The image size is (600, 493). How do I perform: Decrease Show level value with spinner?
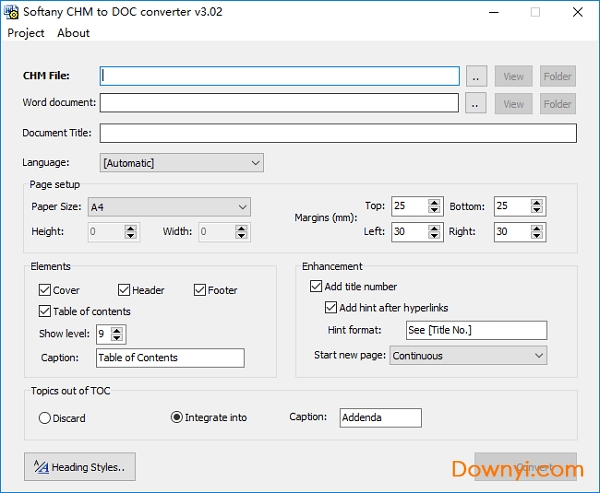point(117,338)
